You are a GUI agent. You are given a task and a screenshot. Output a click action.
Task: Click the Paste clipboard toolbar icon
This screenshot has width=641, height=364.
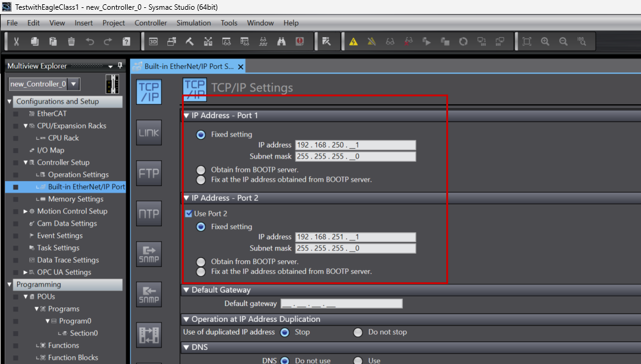pyautogui.click(x=53, y=41)
